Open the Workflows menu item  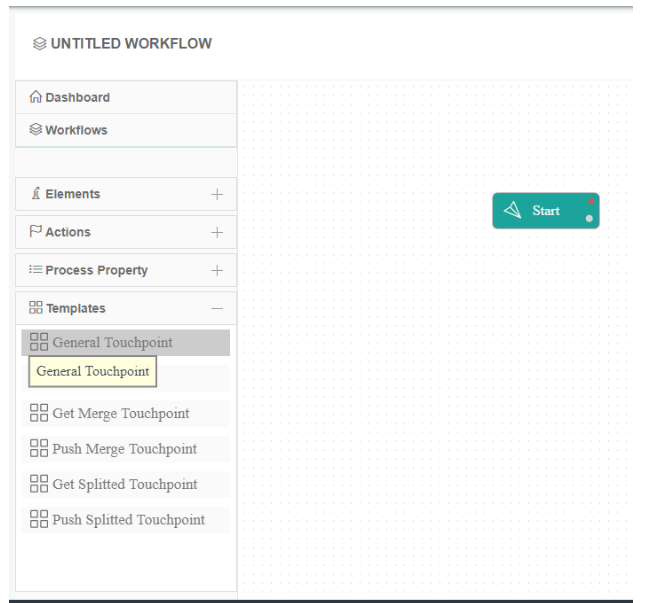pyautogui.click(x=76, y=130)
